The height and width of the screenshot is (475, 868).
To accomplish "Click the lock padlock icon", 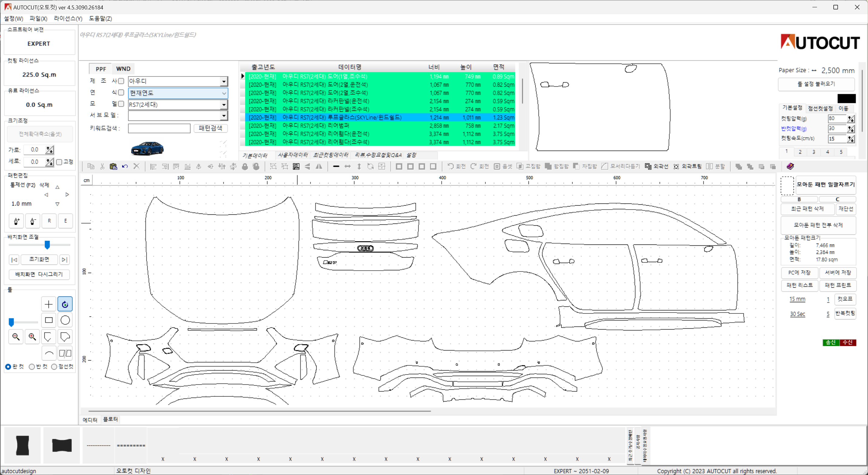I will 245,166.
